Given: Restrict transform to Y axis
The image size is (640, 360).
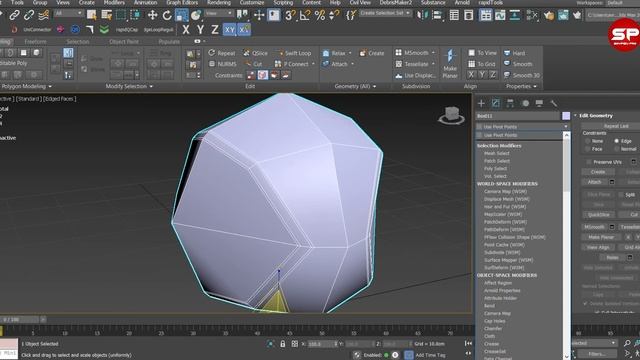Looking at the screenshot, I should click(200, 30).
